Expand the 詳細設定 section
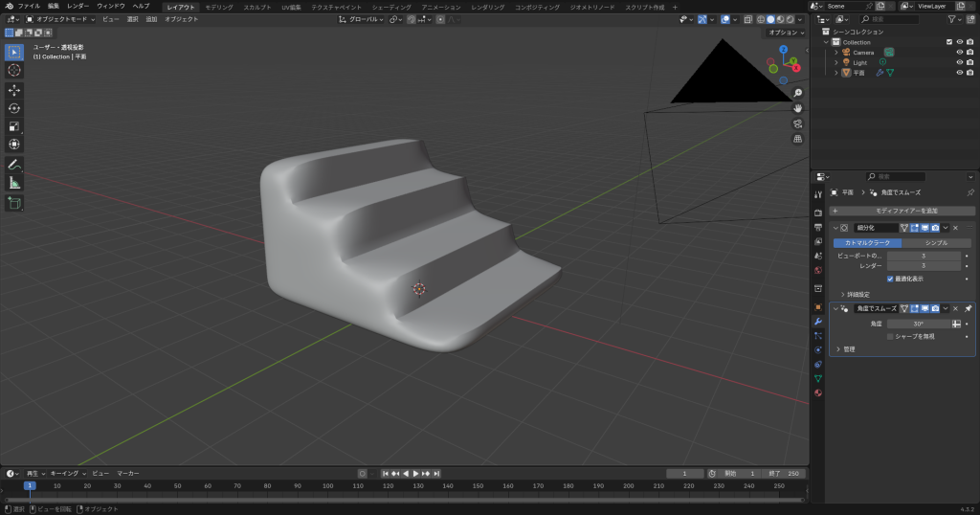The height and width of the screenshot is (515, 980). click(x=842, y=294)
